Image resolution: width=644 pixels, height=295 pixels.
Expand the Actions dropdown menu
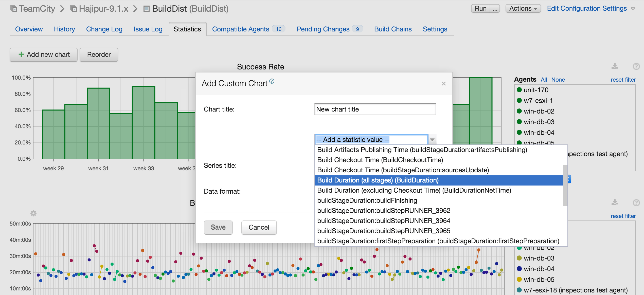523,8
